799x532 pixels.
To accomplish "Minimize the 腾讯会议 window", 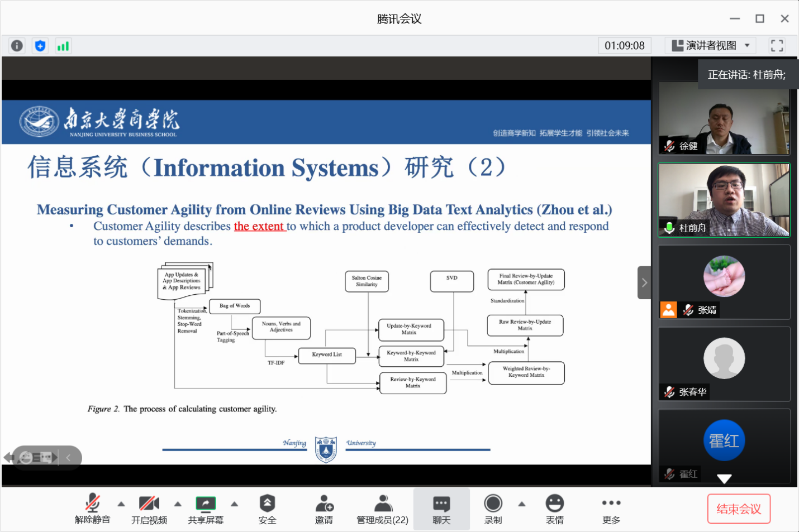I will click(735, 19).
